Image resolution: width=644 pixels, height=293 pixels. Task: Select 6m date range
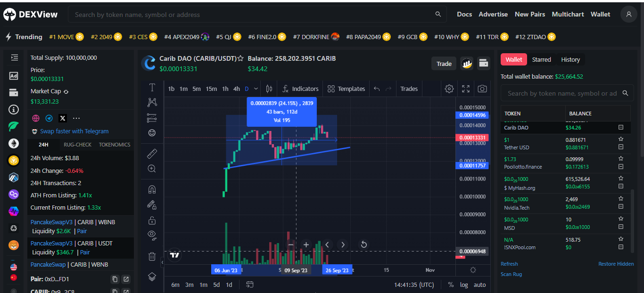coord(175,285)
